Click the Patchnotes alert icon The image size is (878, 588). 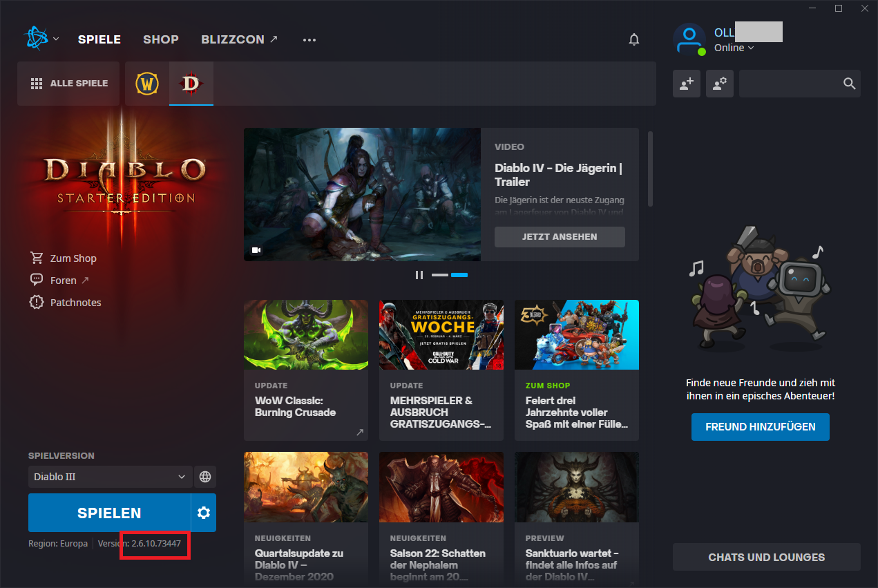point(37,302)
